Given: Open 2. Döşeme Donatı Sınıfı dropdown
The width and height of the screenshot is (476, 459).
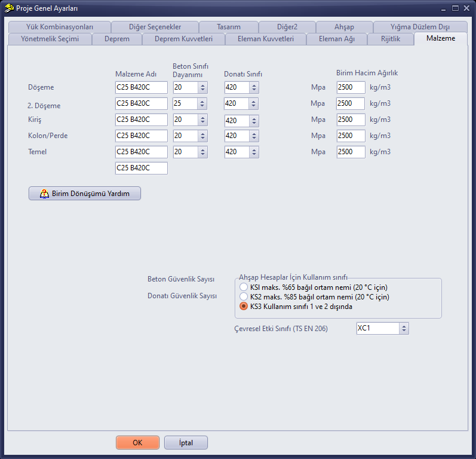Looking at the screenshot, I should (x=253, y=103).
